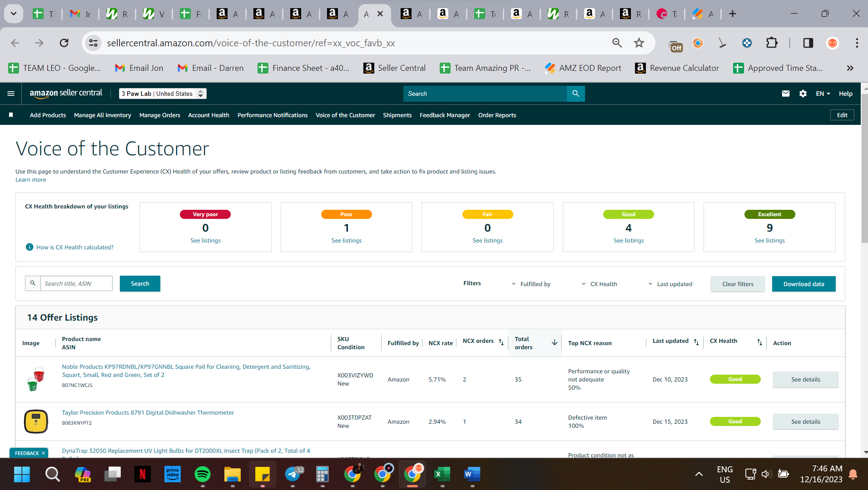Open the browser tab search dropdown
The height and width of the screenshot is (490, 868).
pyautogui.click(x=14, y=14)
